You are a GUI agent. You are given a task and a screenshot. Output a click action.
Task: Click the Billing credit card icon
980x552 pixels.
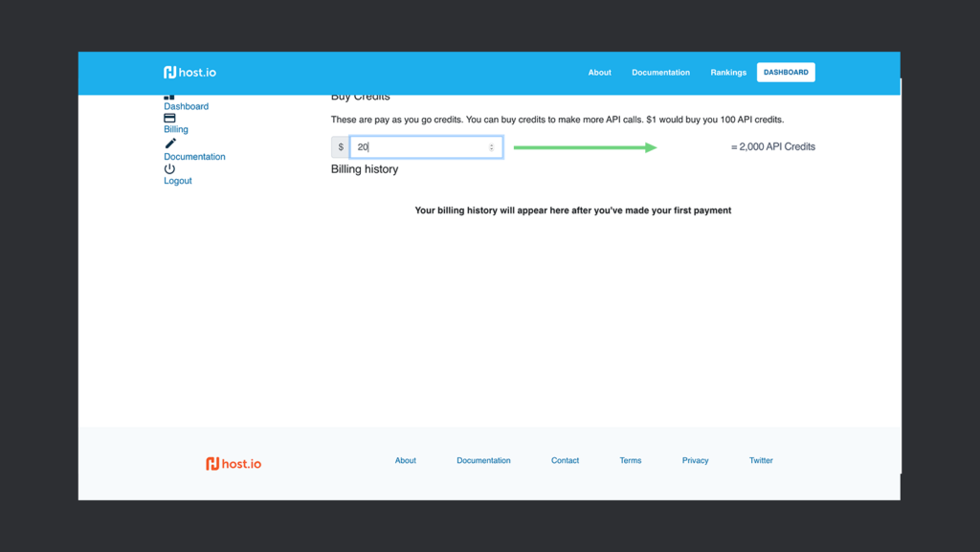pyautogui.click(x=169, y=119)
